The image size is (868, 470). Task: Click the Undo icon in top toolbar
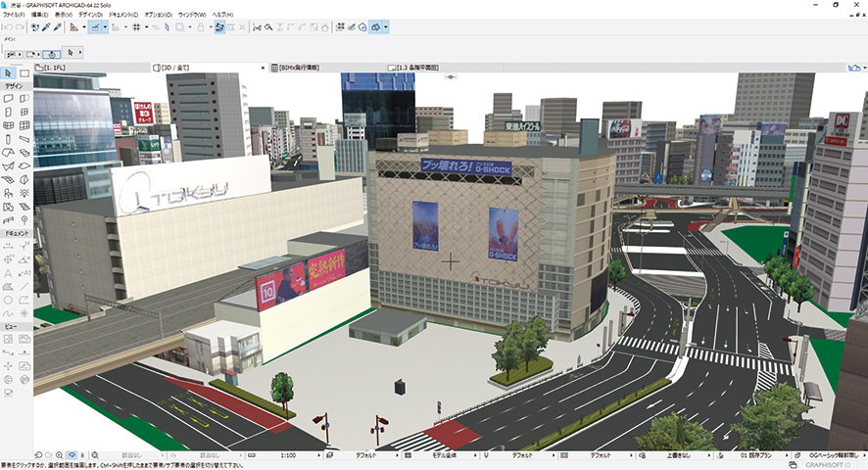tap(8, 26)
